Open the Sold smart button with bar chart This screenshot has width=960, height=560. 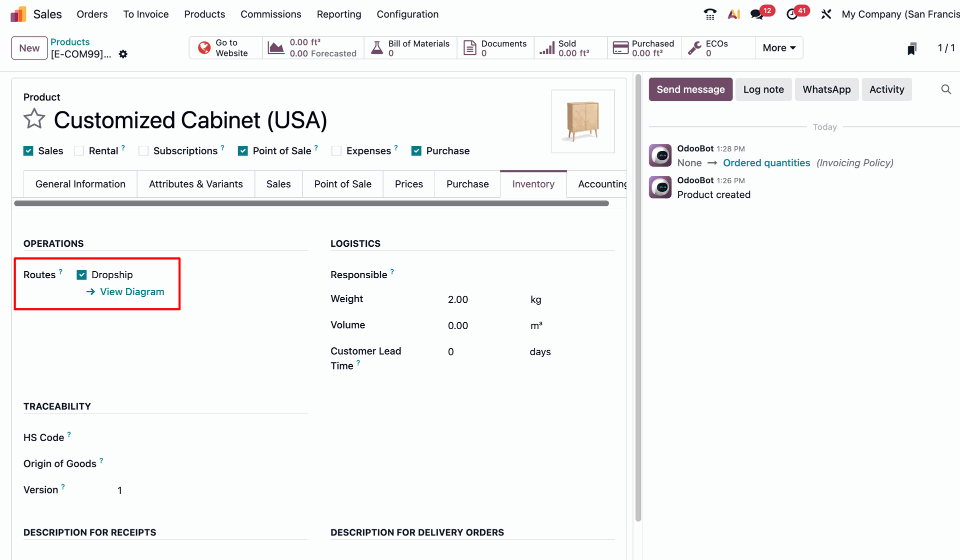pos(570,47)
